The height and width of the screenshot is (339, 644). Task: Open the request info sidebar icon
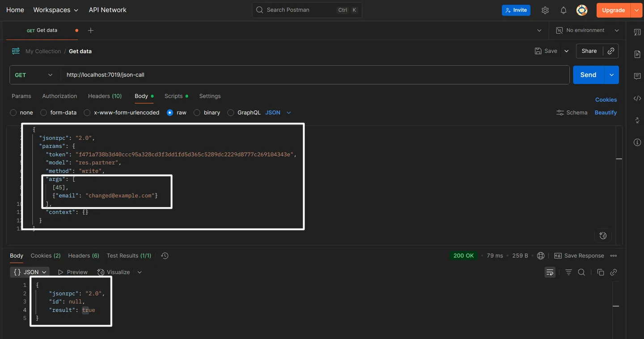(x=637, y=142)
